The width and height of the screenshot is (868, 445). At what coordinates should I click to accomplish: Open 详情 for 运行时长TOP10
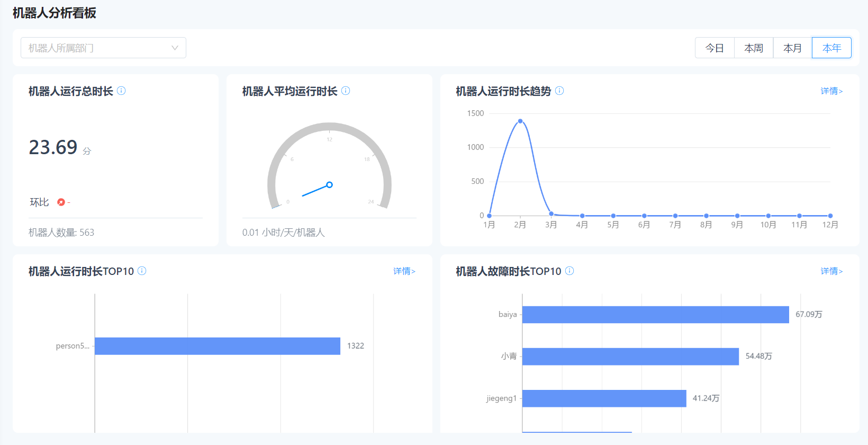404,271
